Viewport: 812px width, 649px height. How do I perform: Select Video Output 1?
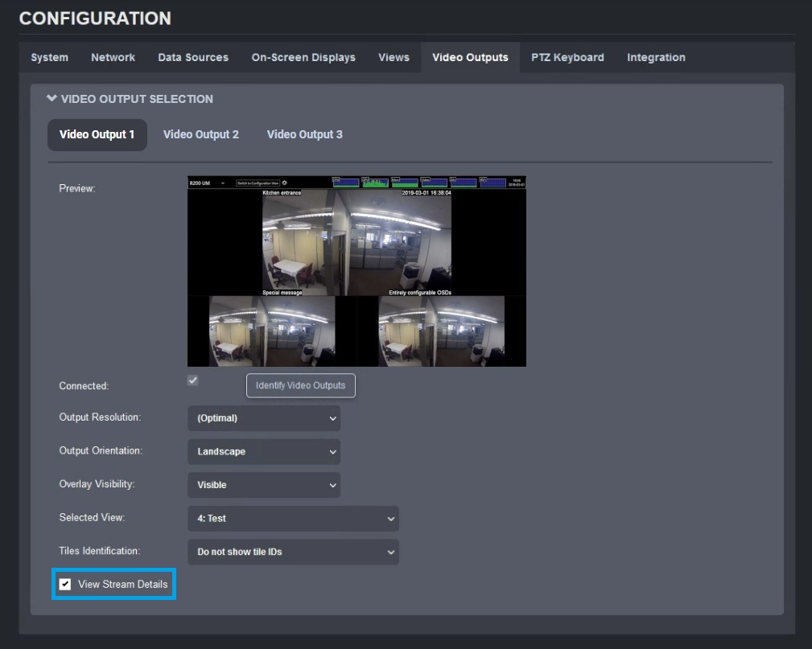(97, 134)
